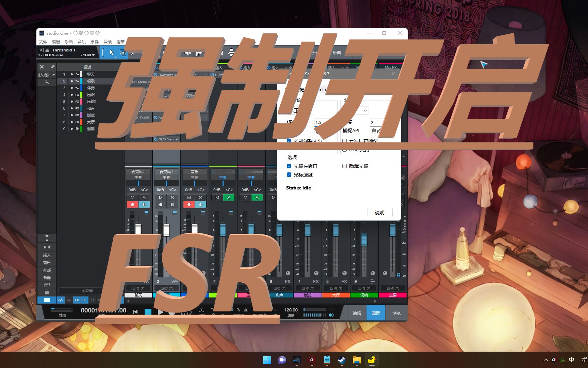Show the 输入 channels via sidebar button
588x368 pixels.
pos(47,255)
